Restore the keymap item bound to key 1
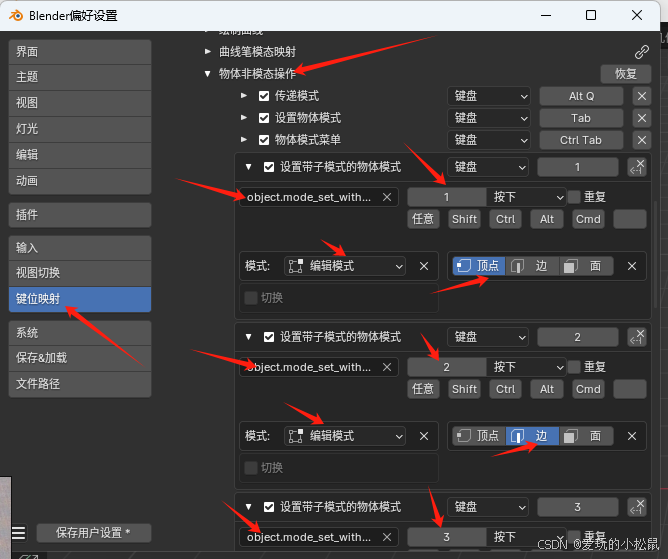This screenshot has height=559, width=668. pos(637,167)
